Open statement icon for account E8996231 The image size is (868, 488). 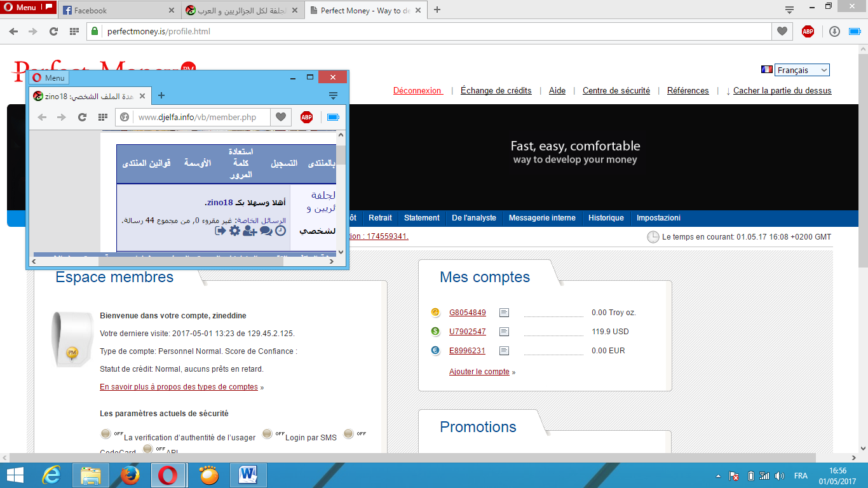tap(504, 351)
